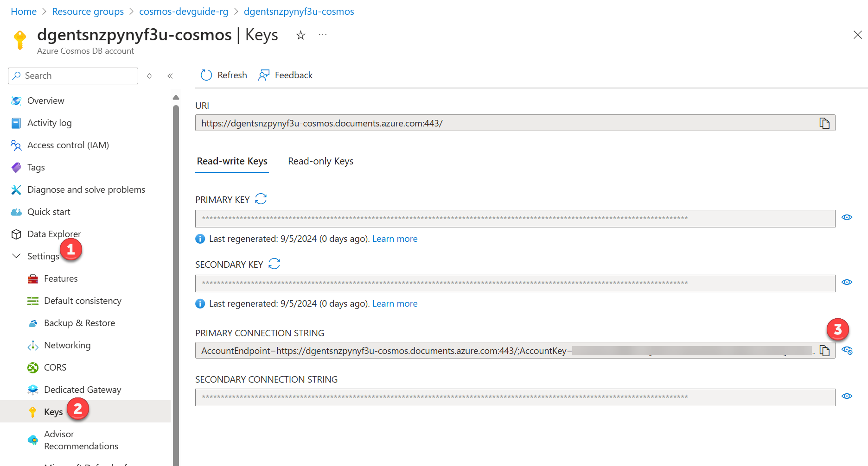The height and width of the screenshot is (466, 868).
Task: Open the Features settings page
Action: point(61,278)
